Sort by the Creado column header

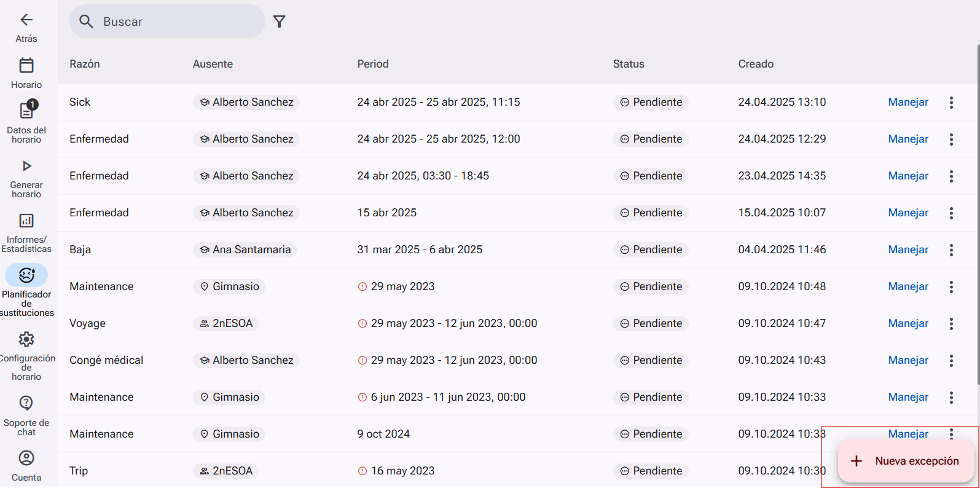tap(756, 64)
